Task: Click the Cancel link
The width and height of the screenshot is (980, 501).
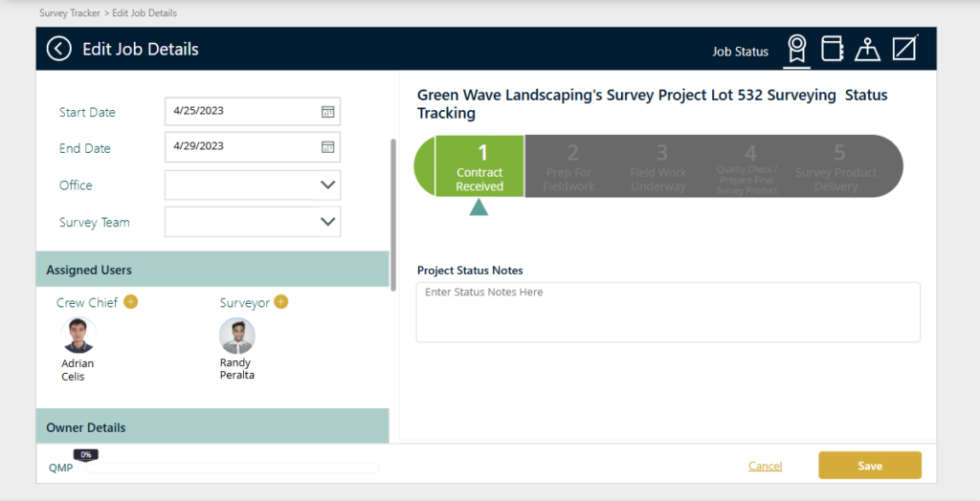Action: pyautogui.click(x=765, y=466)
